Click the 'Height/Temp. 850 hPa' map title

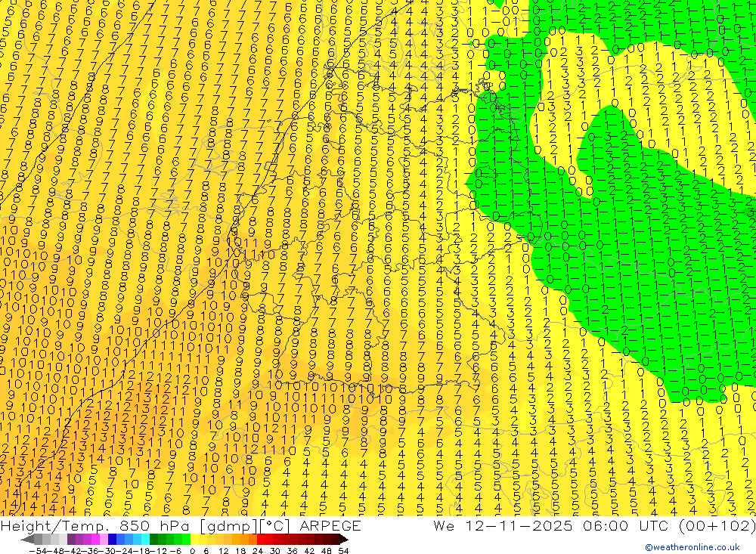pyautogui.click(x=94, y=526)
